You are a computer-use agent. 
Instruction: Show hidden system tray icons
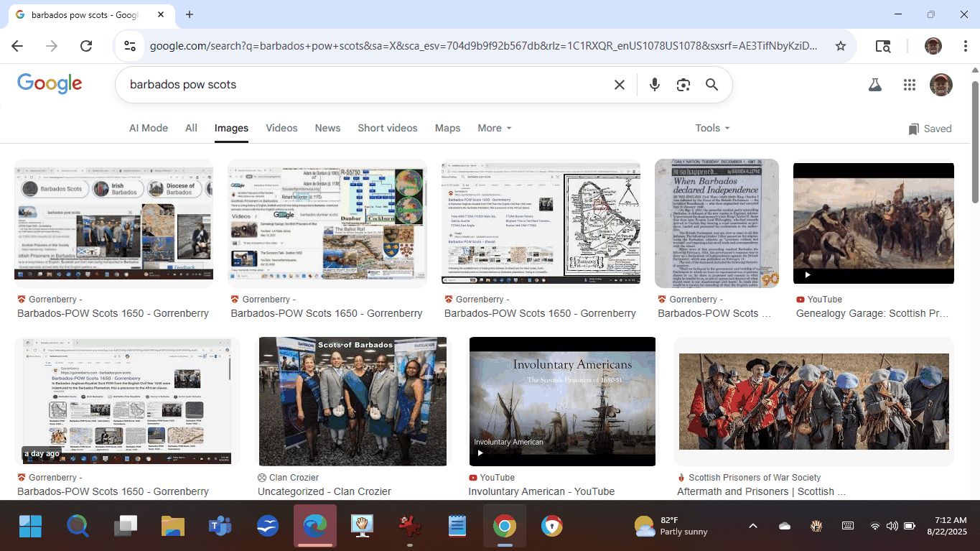tap(752, 526)
